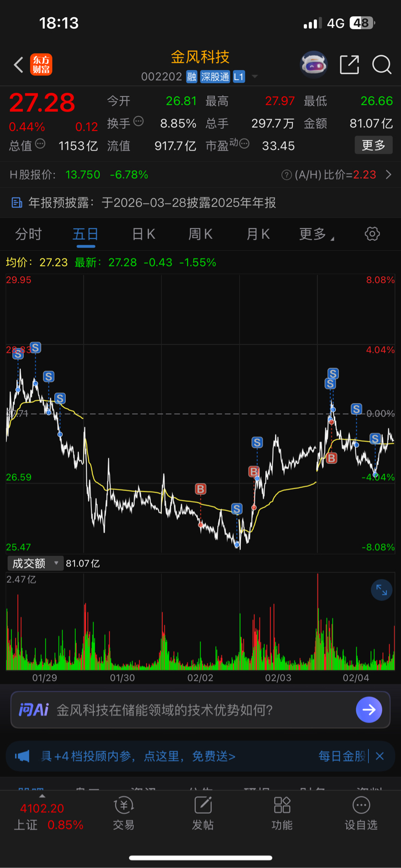Expand the stock title dropdown arrow

point(255,77)
